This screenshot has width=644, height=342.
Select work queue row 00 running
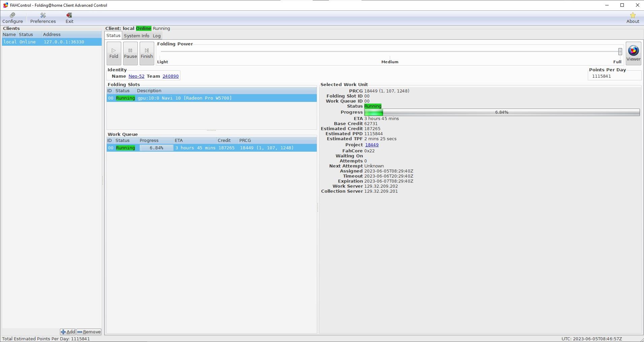212,148
